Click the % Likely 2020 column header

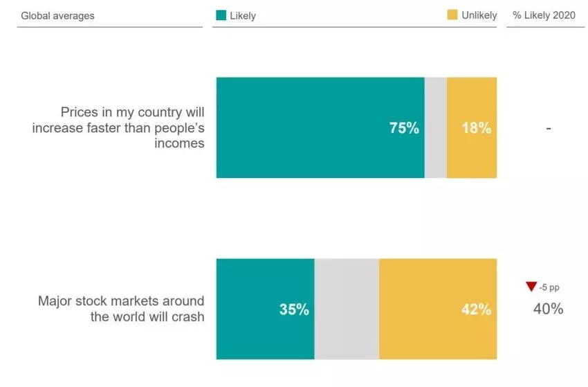click(544, 16)
